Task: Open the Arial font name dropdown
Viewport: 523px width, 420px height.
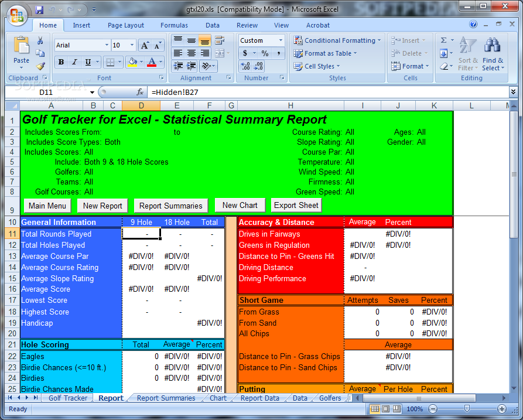Action: [107, 45]
